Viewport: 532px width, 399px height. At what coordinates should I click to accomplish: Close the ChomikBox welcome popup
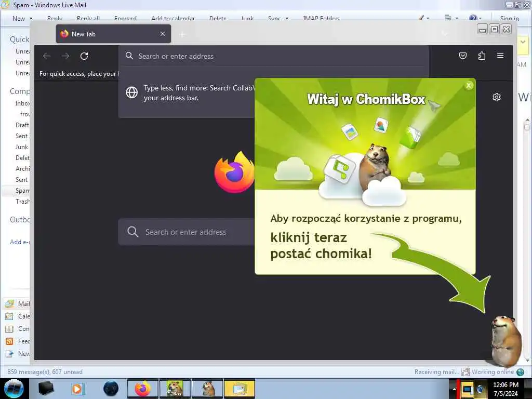click(469, 86)
